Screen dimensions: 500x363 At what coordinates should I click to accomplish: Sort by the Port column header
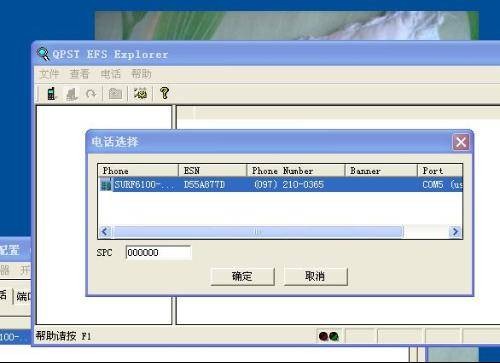(x=440, y=171)
